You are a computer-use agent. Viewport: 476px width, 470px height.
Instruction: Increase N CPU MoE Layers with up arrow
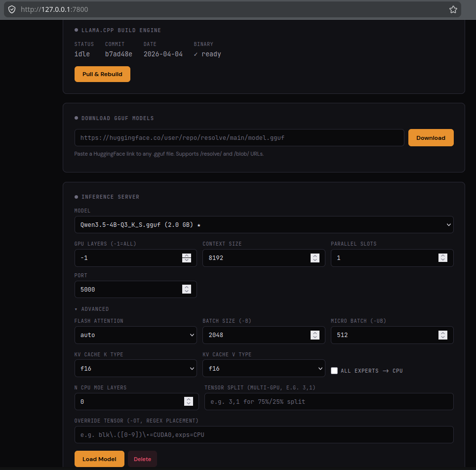click(189, 399)
